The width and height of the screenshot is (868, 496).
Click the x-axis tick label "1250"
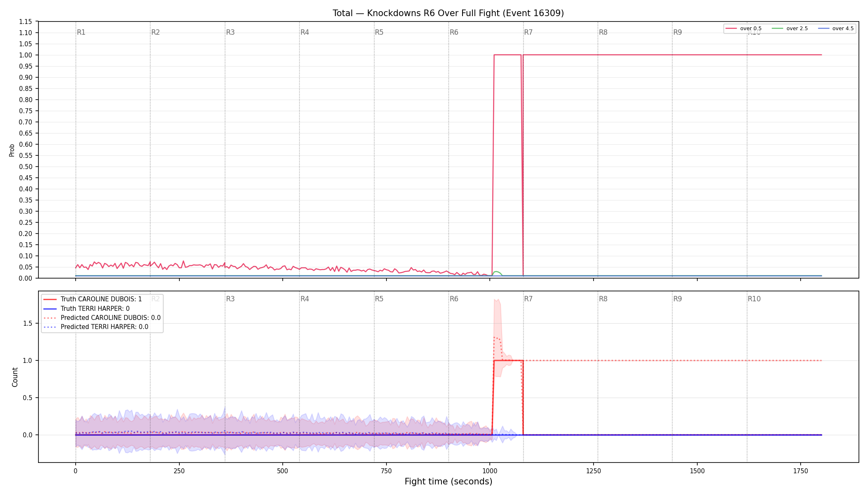click(x=594, y=471)
